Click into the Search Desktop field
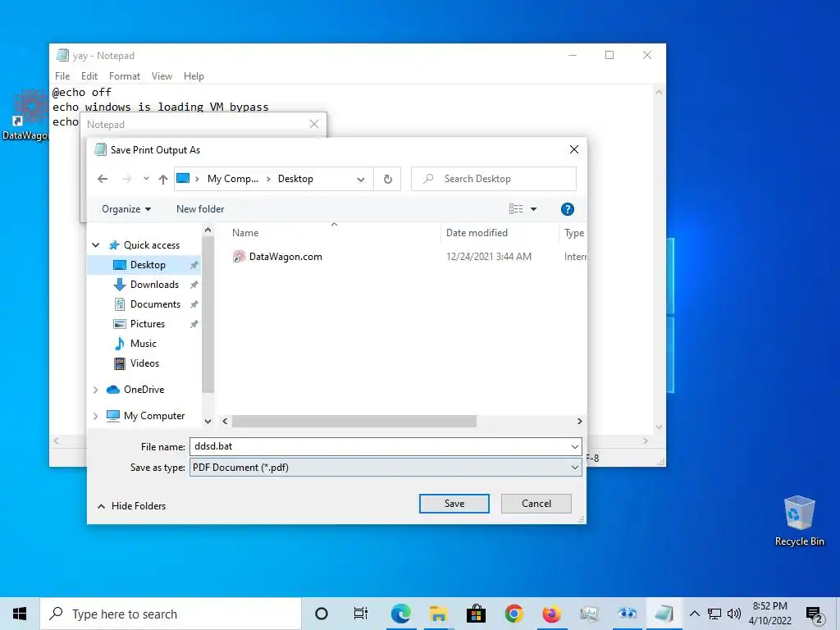The height and width of the screenshot is (630, 840). click(x=493, y=179)
